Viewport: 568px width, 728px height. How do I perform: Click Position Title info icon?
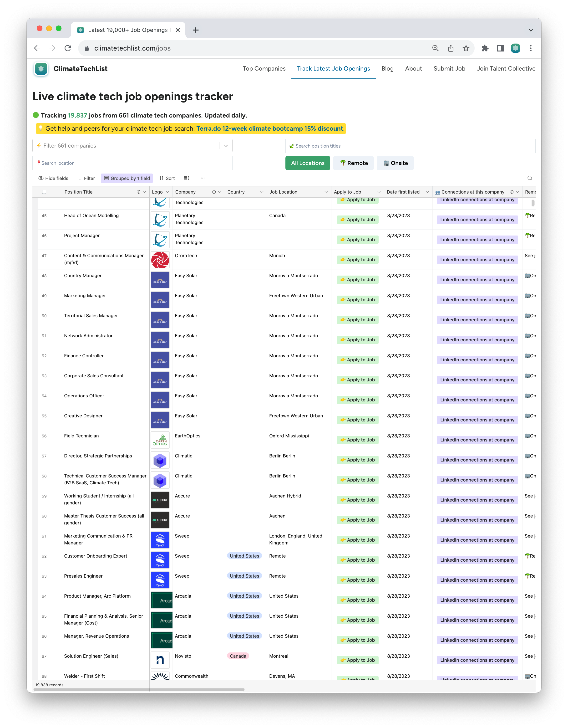[x=138, y=192]
